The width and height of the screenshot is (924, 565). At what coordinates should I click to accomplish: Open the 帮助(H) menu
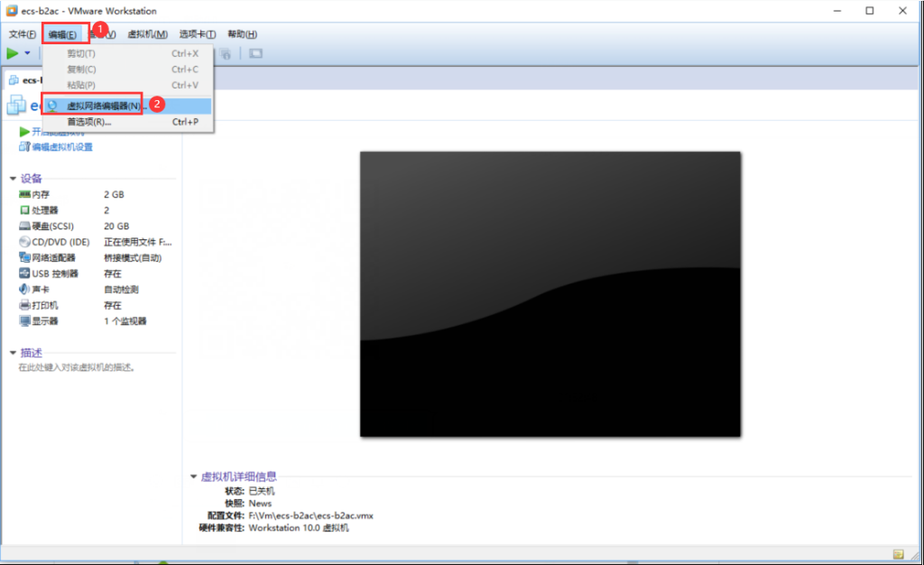[242, 34]
